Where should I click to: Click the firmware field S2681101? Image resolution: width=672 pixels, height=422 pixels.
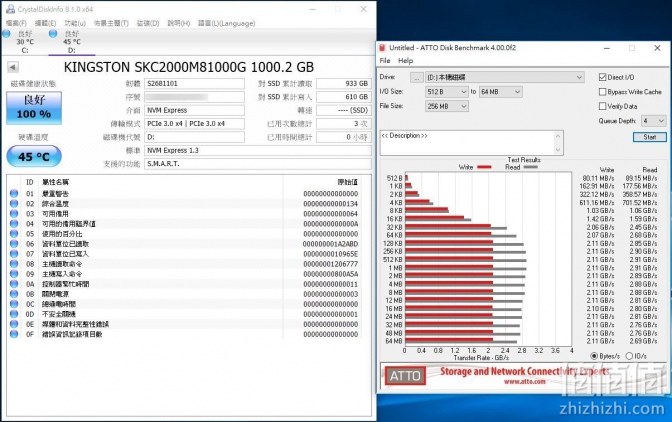(194, 84)
